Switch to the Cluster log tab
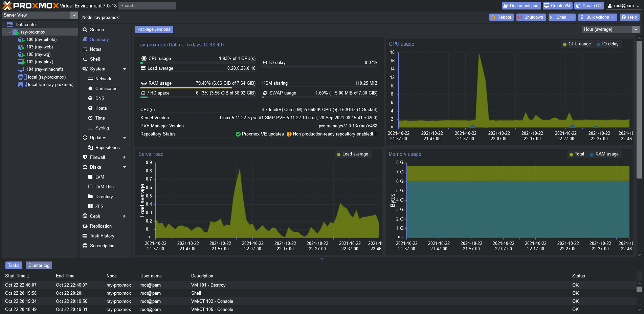 [39, 266]
